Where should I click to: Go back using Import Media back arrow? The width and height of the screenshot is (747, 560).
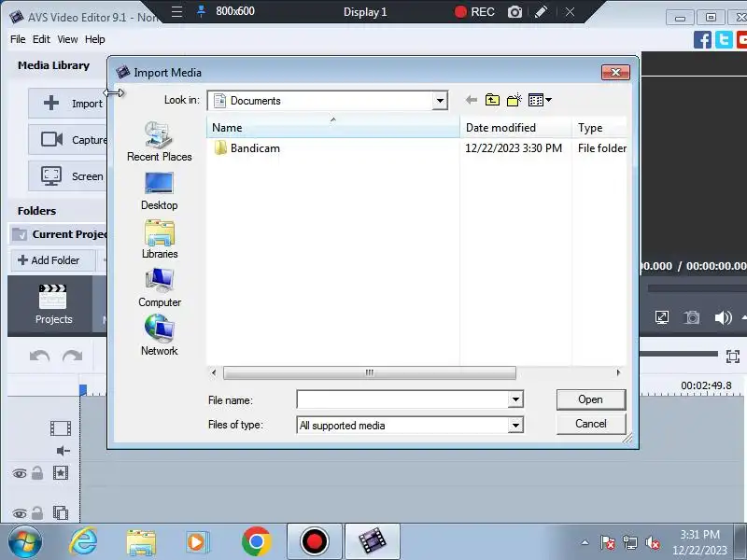pyautogui.click(x=472, y=100)
